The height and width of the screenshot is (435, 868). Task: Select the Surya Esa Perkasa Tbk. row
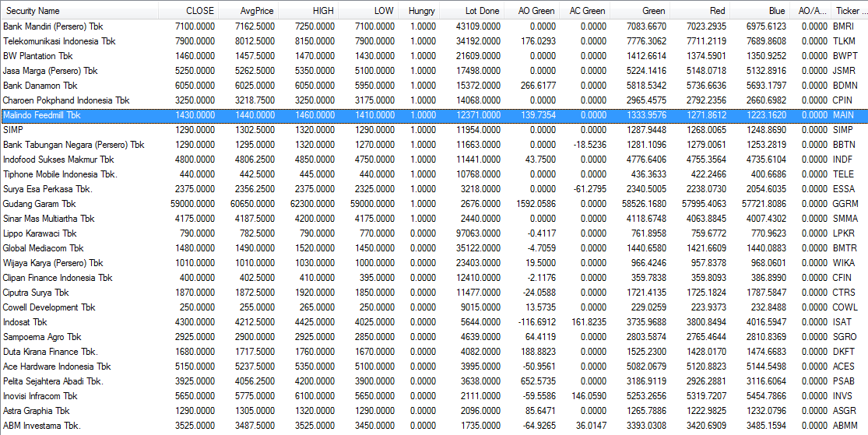click(434, 189)
